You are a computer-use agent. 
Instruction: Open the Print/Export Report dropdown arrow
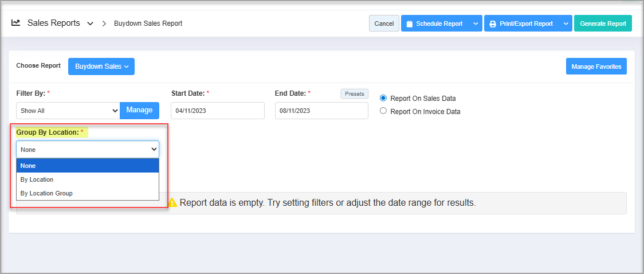pos(565,24)
